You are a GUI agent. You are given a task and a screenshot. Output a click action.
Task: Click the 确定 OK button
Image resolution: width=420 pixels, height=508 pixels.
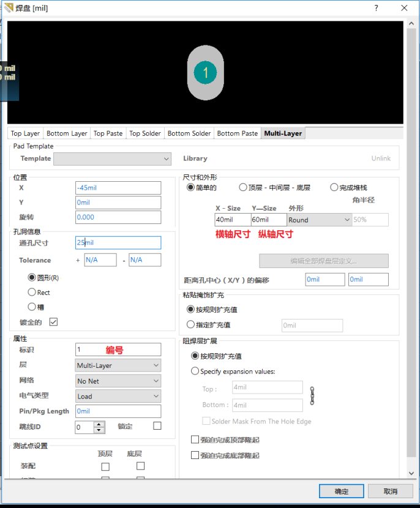click(x=341, y=491)
